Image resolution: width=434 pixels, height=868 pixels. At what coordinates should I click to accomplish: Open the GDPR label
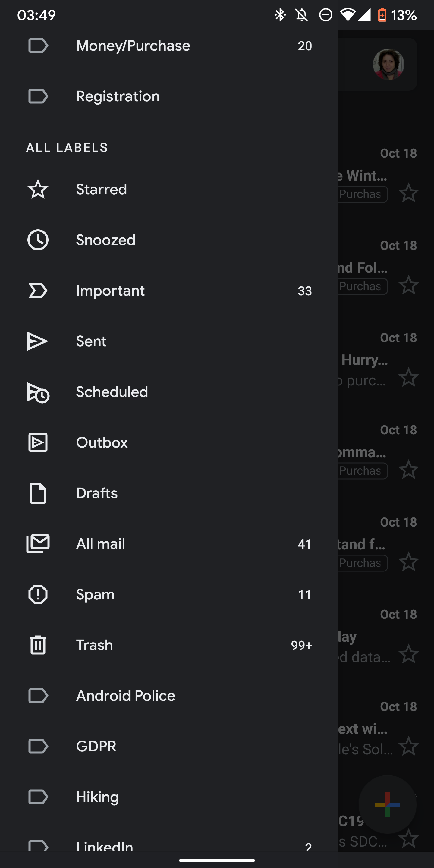click(x=96, y=746)
